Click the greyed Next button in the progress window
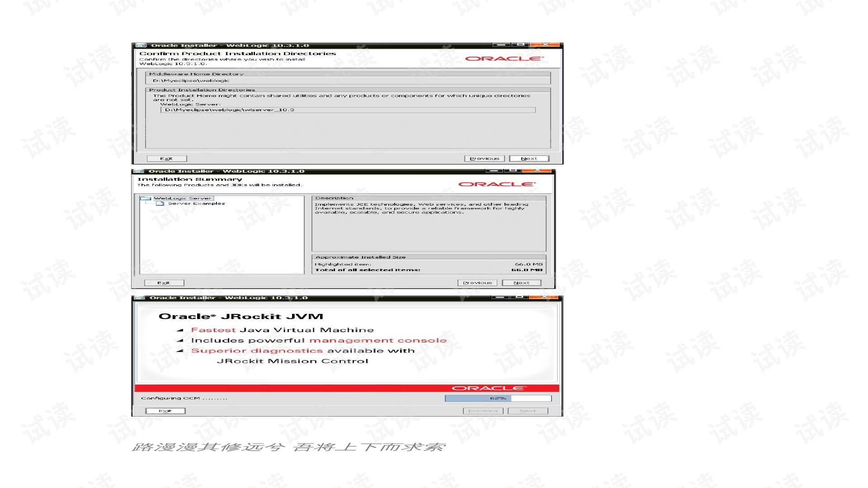Image resolution: width=868 pixels, height=488 pixels. pyautogui.click(x=528, y=411)
